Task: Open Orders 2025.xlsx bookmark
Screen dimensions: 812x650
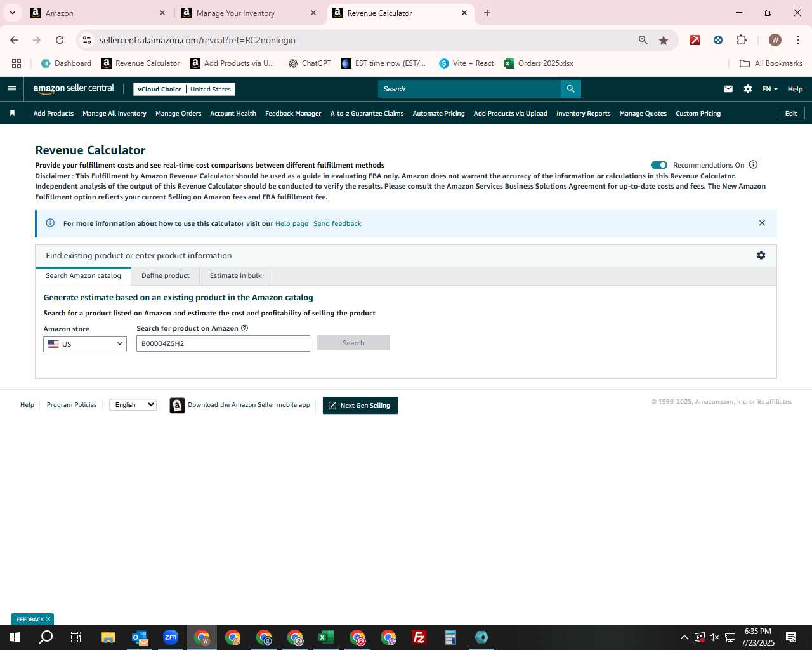Action: 539,63
